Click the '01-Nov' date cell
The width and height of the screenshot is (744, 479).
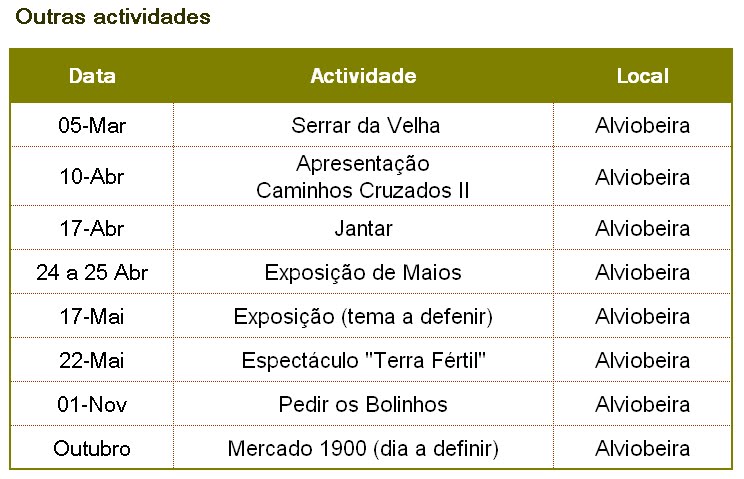tap(92, 404)
